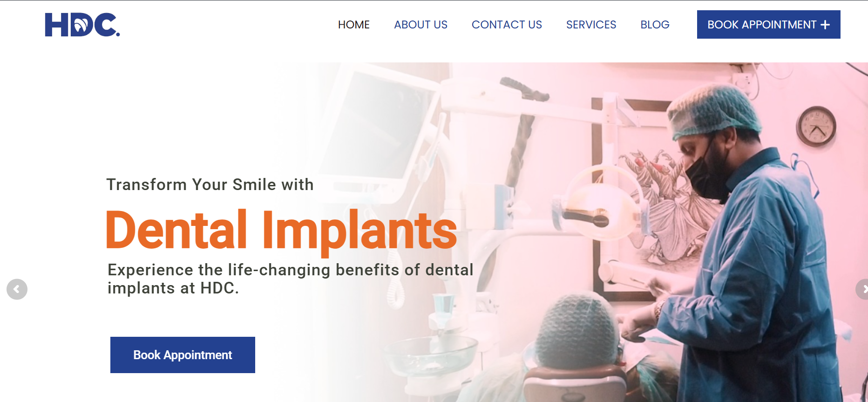
Task: Open the ABOUT US page
Action: click(421, 25)
